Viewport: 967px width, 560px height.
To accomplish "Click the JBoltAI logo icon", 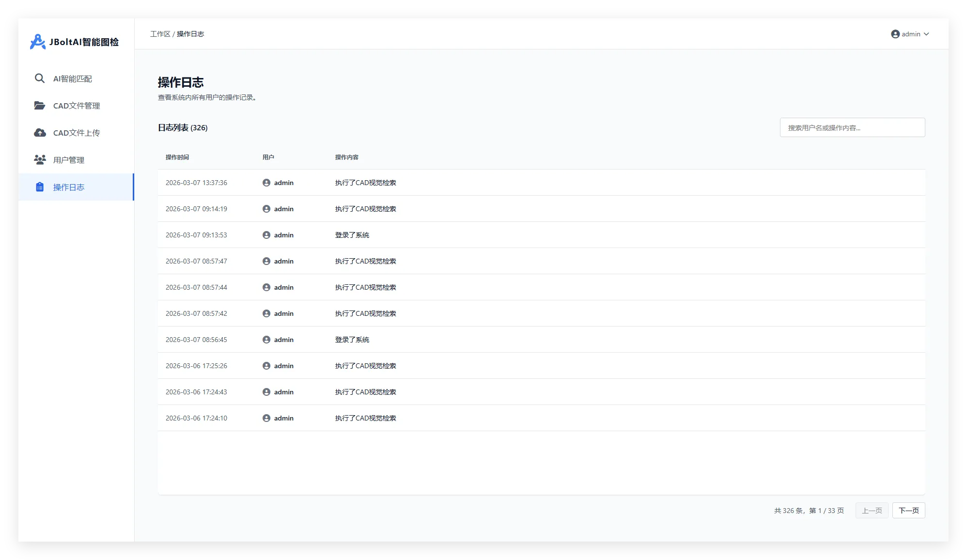I will (x=37, y=42).
